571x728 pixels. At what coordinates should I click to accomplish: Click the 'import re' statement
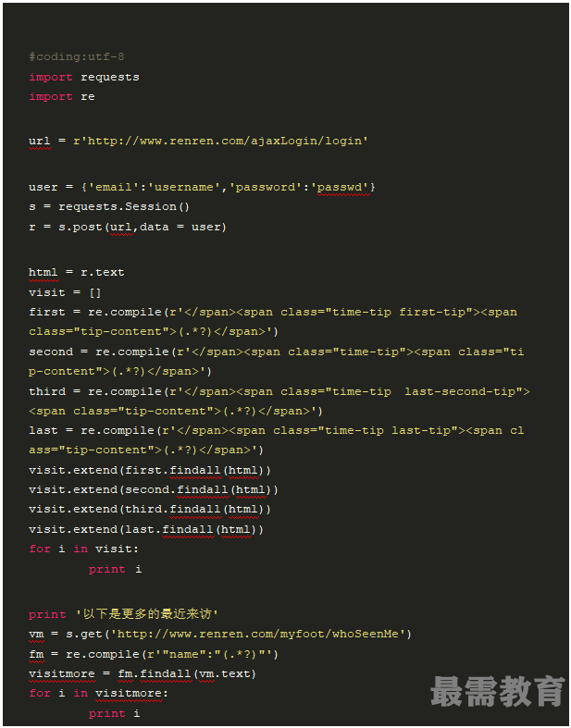pyautogui.click(x=62, y=96)
